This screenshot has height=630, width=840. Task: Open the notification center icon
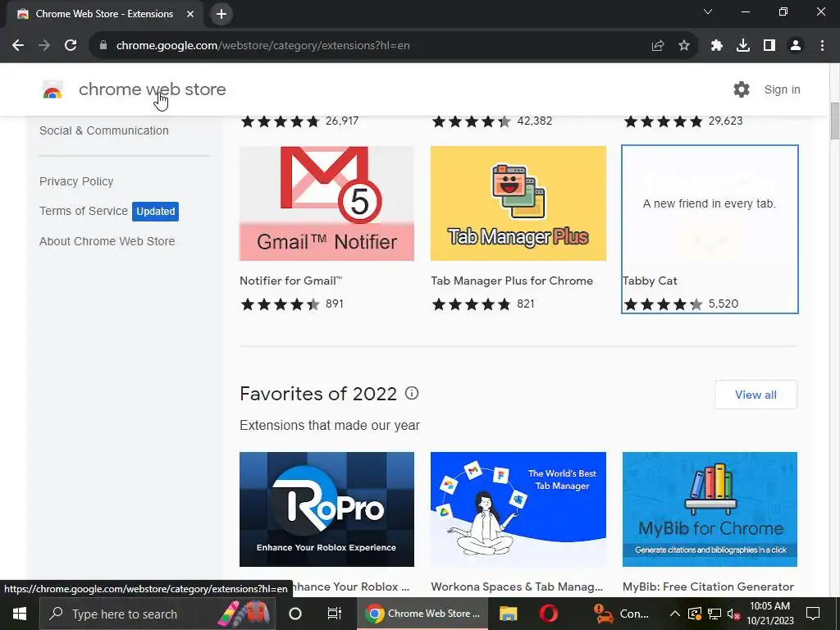tap(813, 614)
